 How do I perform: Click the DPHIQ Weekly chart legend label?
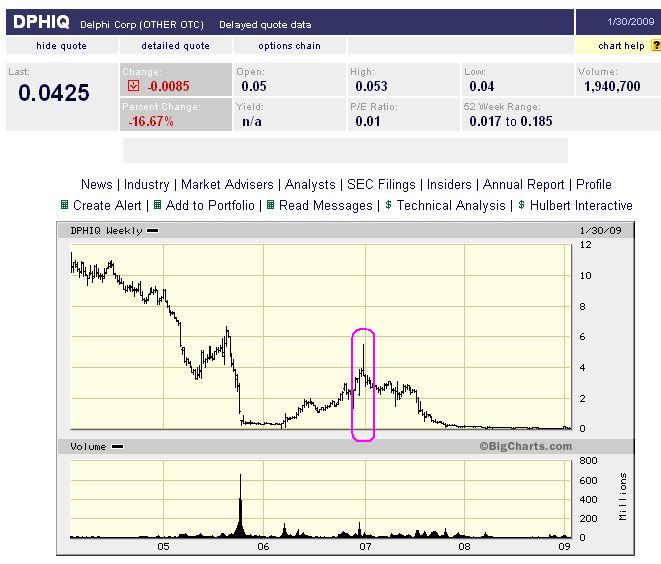coord(106,231)
